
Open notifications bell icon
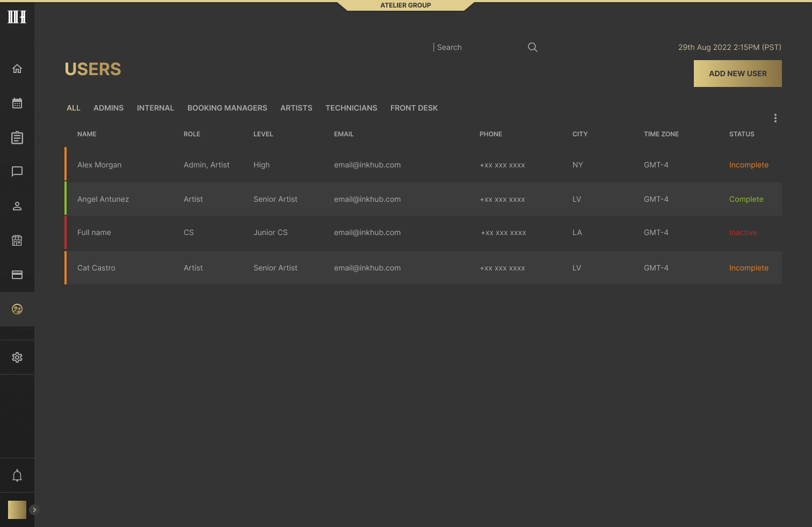point(17,475)
